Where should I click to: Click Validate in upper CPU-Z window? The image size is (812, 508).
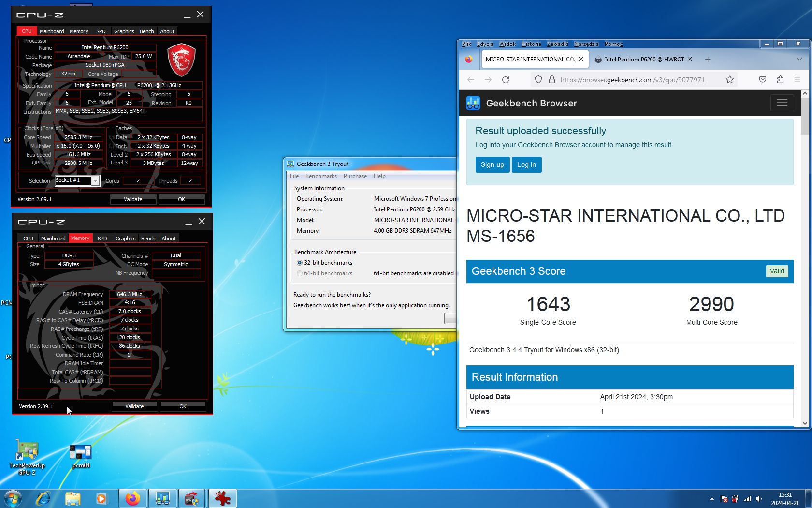[x=133, y=199]
